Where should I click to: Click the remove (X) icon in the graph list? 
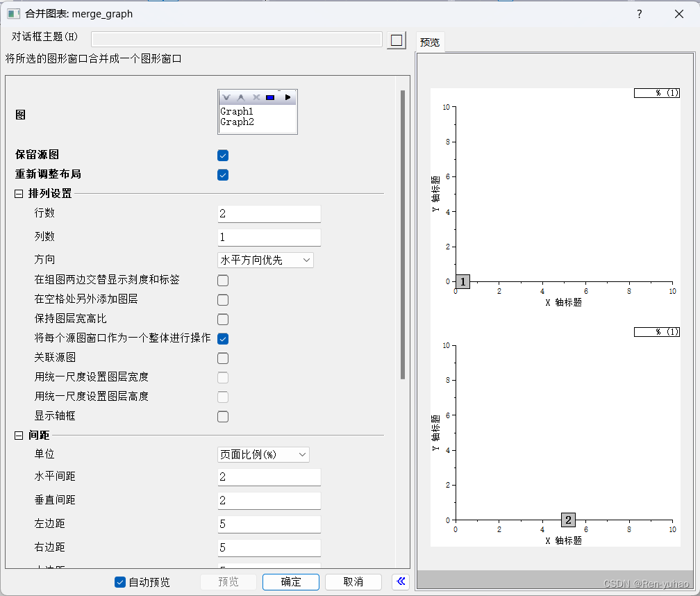click(x=256, y=97)
